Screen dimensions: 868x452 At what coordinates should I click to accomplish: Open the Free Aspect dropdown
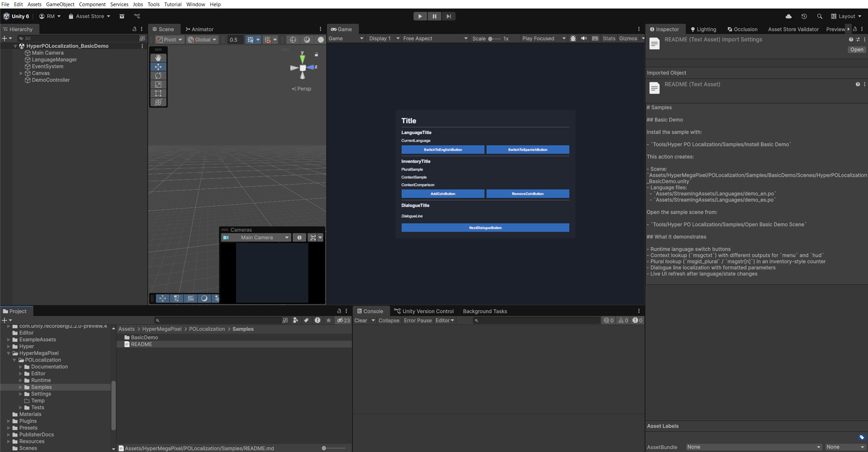(x=435, y=38)
